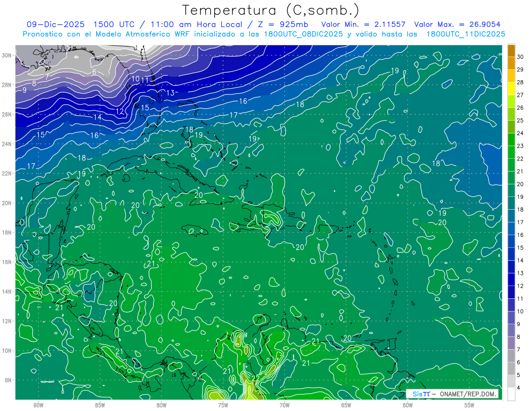This screenshot has width=532, height=411.
Task: Click the '8N' latitude axis label
Action: coord(8,380)
